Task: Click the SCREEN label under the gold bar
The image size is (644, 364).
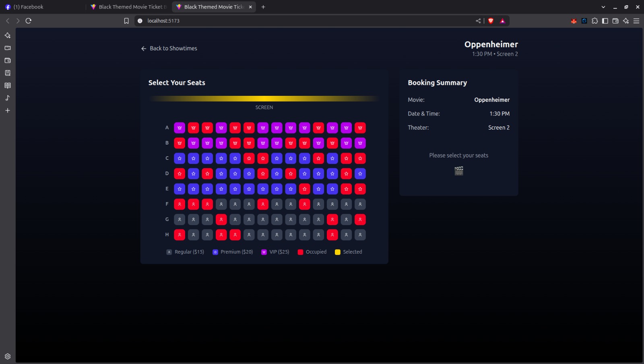Action: [x=264, y=108]
